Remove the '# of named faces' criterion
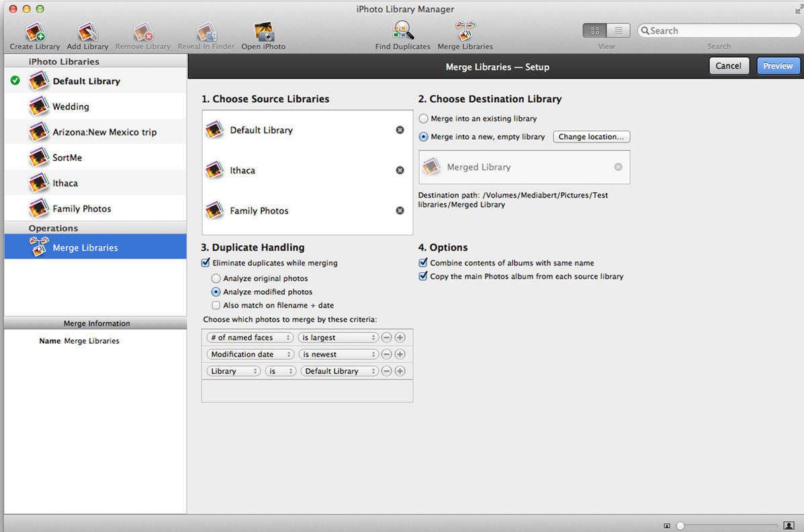This screenshot has height=532, width=804. click(x=387, y=338)
